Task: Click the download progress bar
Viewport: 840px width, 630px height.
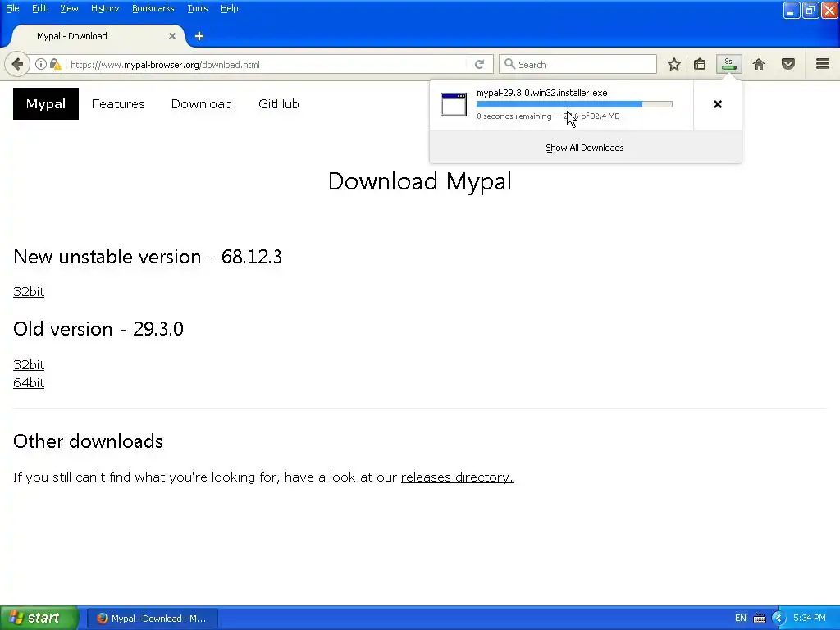Action: 574,104
